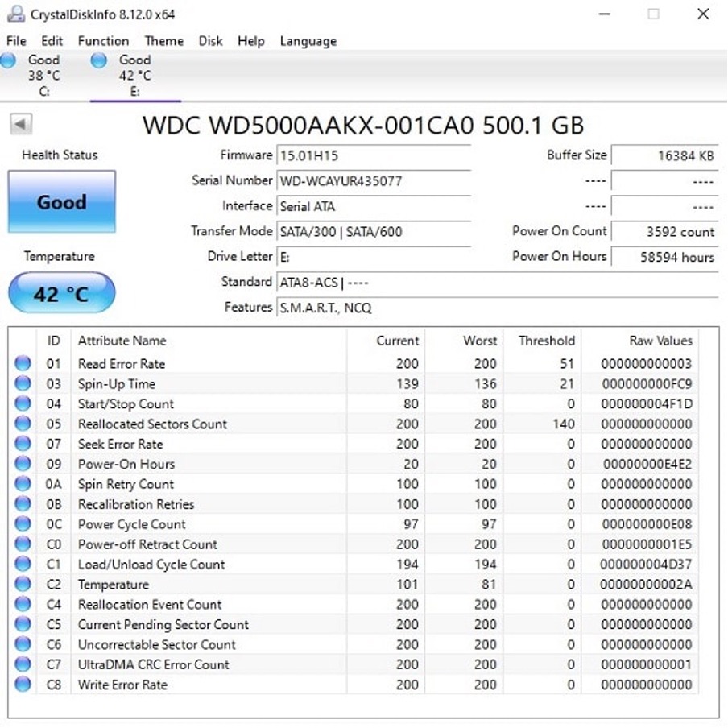Select raw value 00000000E4E2
The width and height of the screenshot is (728, 728).
tap(647, 464)
